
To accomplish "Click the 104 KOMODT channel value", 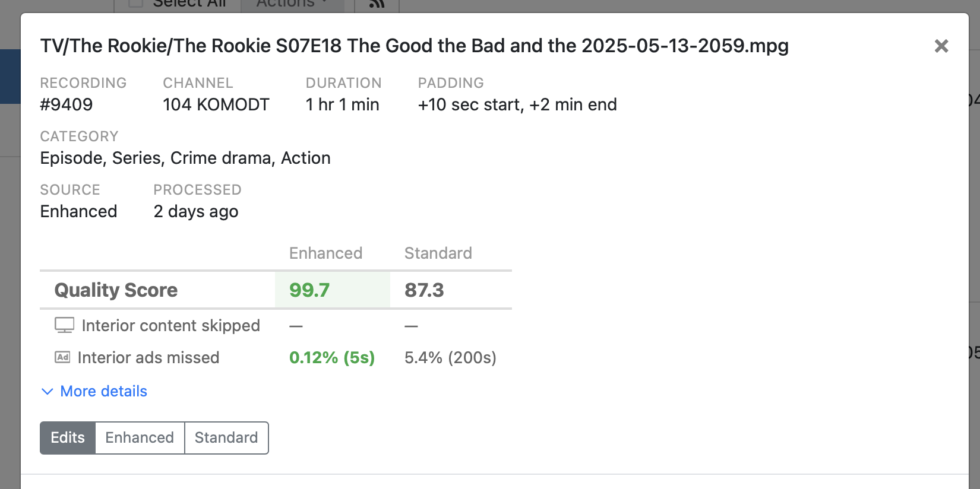I will coord(216,104).
